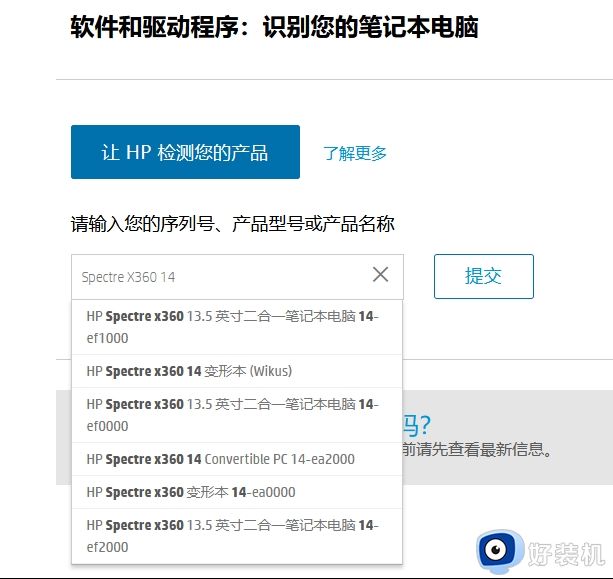Choose HP Spectre x360 13.5 14-ef0000 suggestion
The width and height of the screenshot is (613, 579).
pos(237,415)
